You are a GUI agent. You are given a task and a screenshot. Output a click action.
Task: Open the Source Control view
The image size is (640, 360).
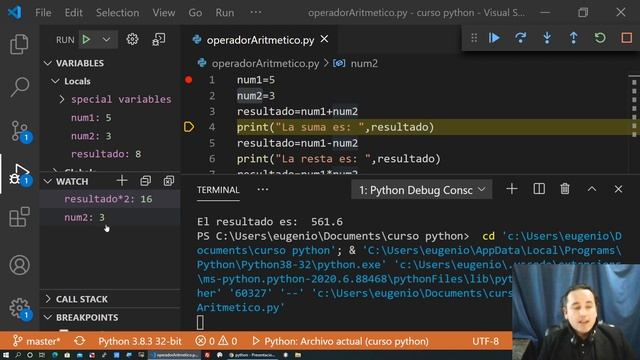coord(19,131)
